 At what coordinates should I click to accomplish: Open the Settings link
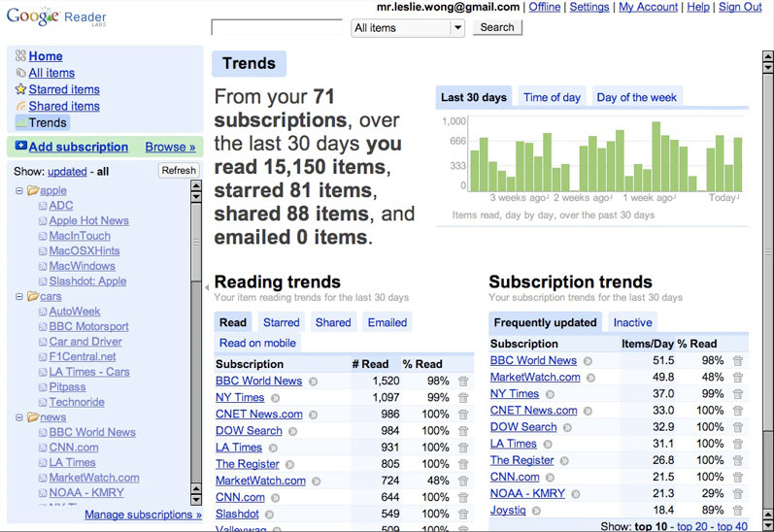(x=589, y=7)
